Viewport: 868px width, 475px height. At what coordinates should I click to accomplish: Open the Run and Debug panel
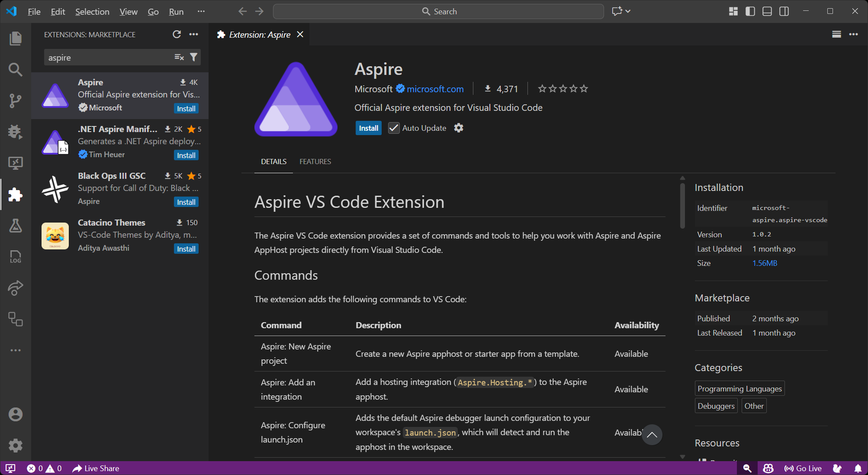(x=16, y=132)
